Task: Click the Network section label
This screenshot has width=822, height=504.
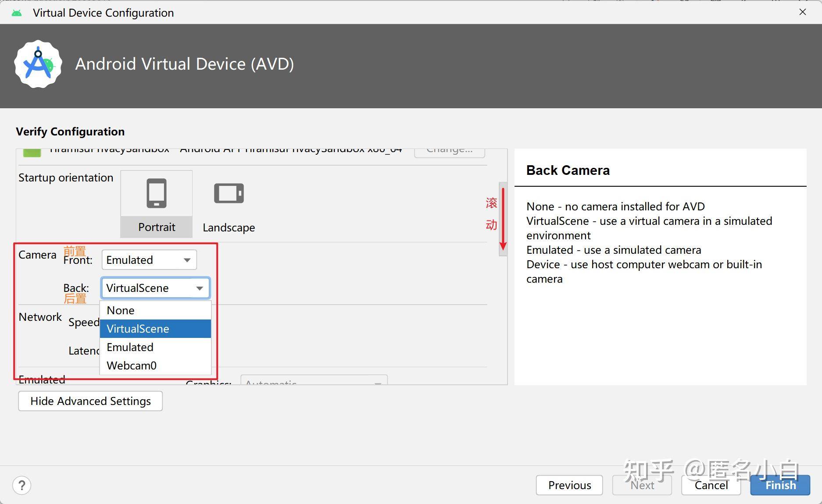Action: pos(40,317)
